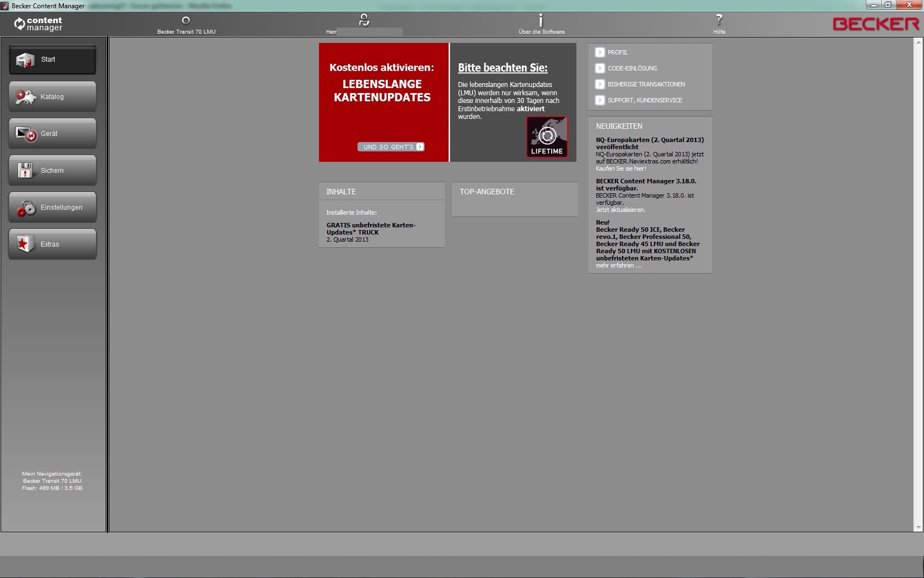
Task: Click the Hilfe question mark icon
Action: [x=719, y=21]
